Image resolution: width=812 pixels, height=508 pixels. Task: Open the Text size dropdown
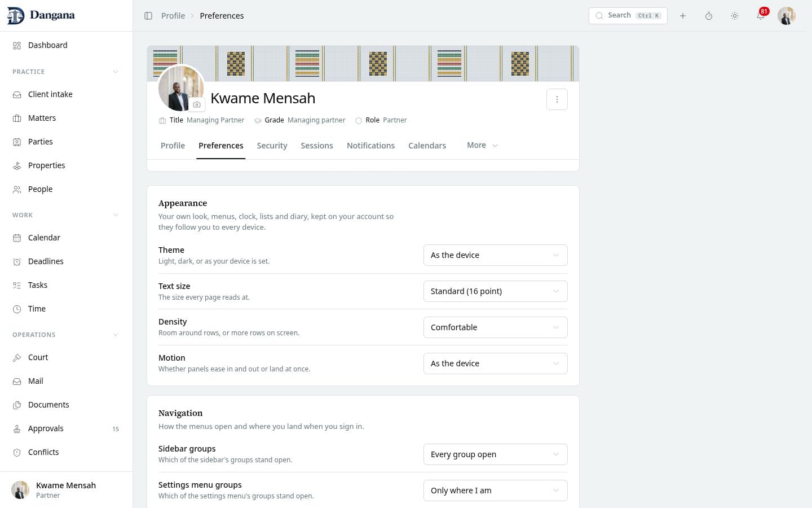pyautogui.click(x=495, y=291)
